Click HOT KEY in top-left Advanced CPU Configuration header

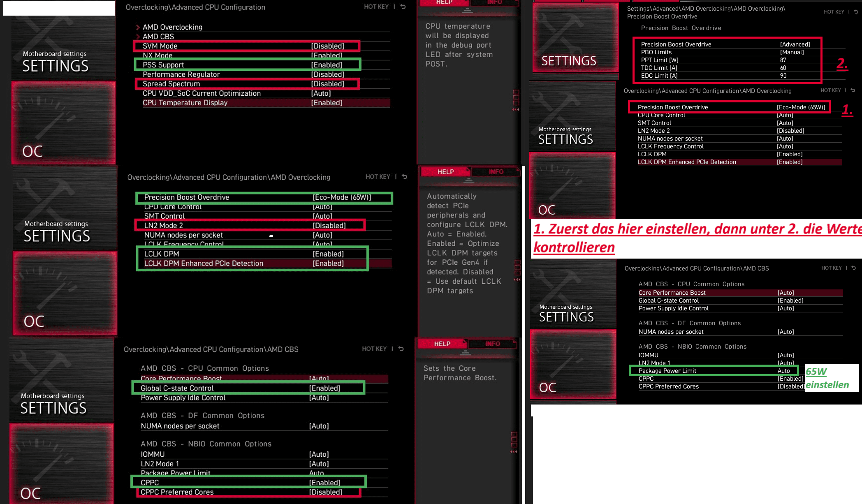coord(376,7)
